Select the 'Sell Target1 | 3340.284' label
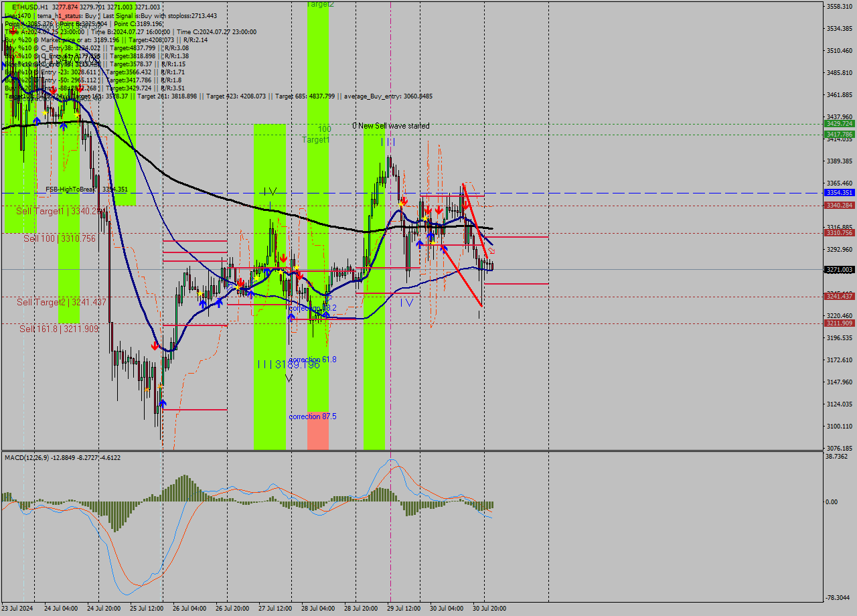This screenshot has width=857, height=616. coord(60,211)
